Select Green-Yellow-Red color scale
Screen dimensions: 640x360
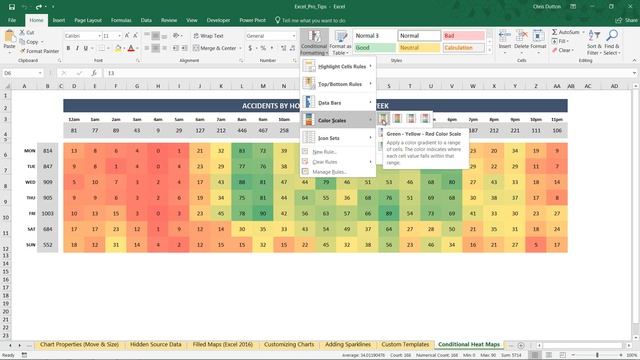coord(383,119)
